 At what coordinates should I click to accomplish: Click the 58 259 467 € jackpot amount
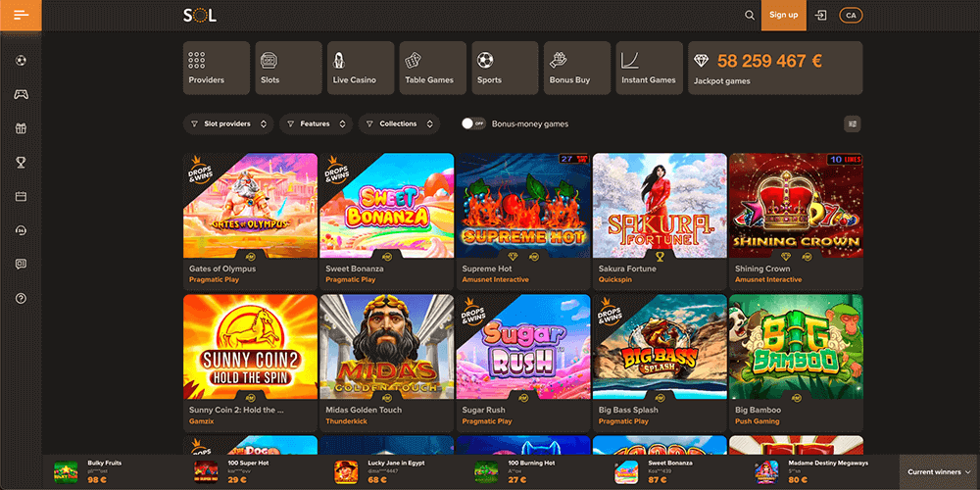(x=769, y=61)
